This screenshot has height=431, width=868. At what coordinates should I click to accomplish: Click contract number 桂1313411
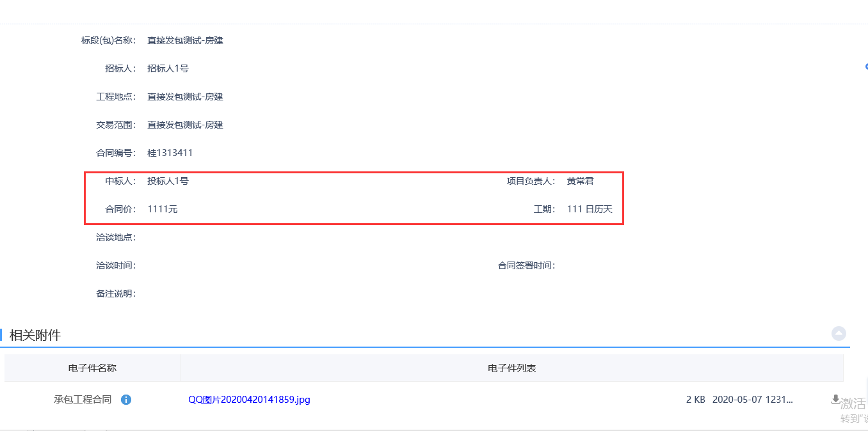[x=170, y=153]
